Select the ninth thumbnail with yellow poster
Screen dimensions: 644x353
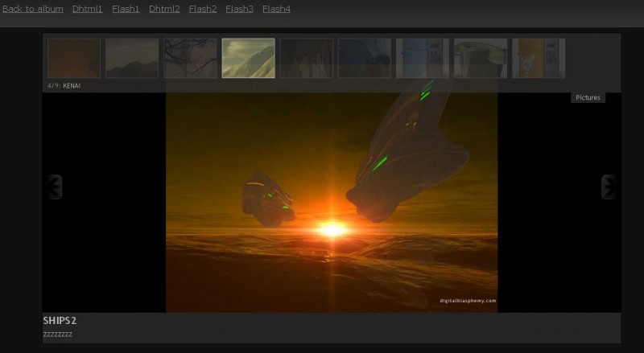pyautogui.click(x=539, y=58)
